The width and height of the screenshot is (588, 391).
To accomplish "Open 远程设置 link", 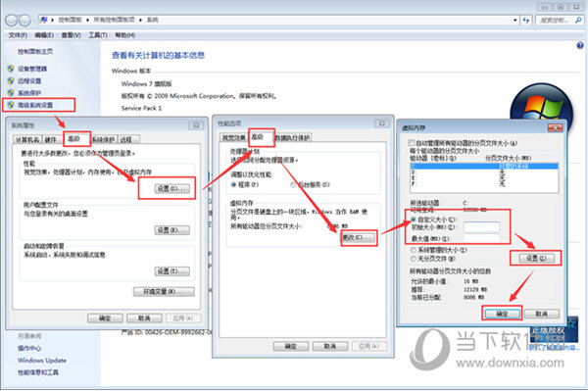I will (x=29, y=80).
